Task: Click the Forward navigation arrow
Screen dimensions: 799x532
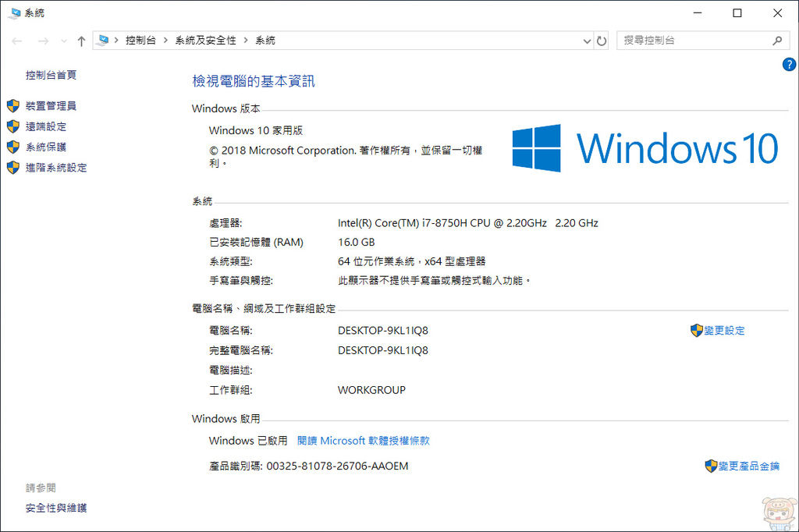Action: [44, 41]
